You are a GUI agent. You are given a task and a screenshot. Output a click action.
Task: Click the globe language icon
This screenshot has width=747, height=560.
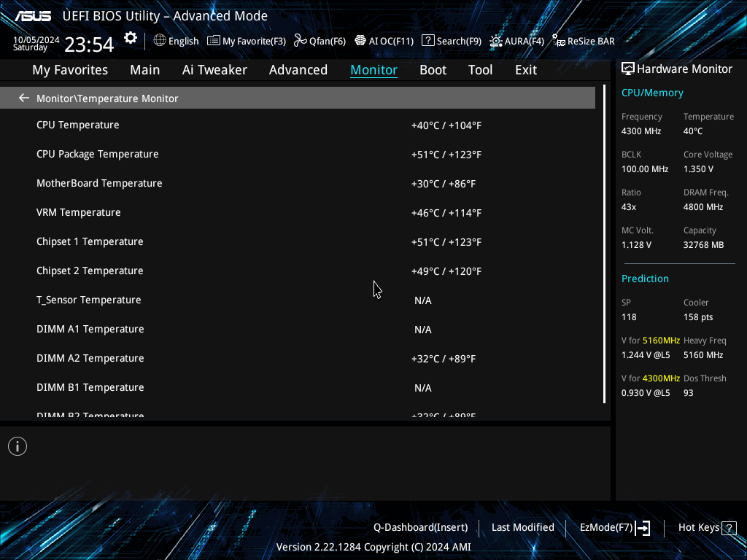(160, 41)
